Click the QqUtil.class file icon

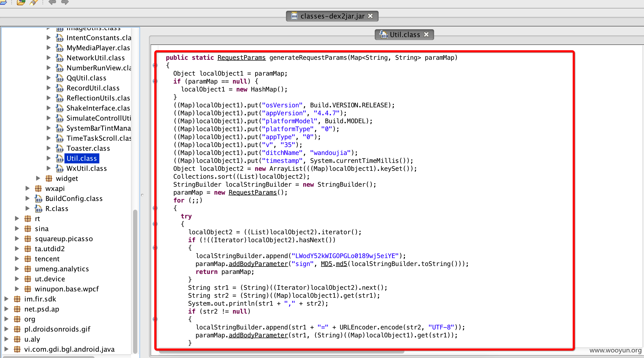click(60, 78)
